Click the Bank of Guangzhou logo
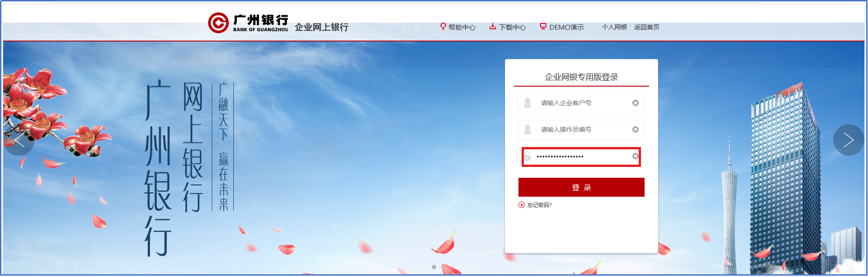 (x=248, y=23)
